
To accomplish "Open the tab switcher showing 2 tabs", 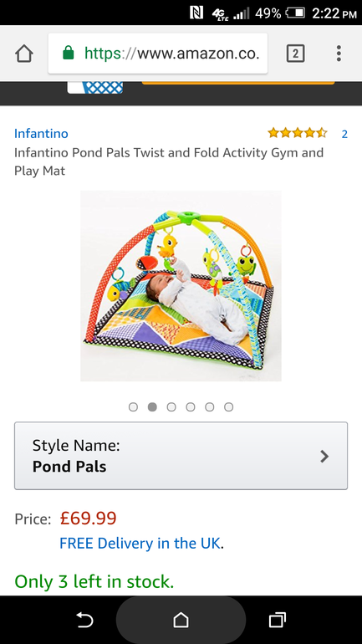I will pyautogui.click(x=295, y=54).
